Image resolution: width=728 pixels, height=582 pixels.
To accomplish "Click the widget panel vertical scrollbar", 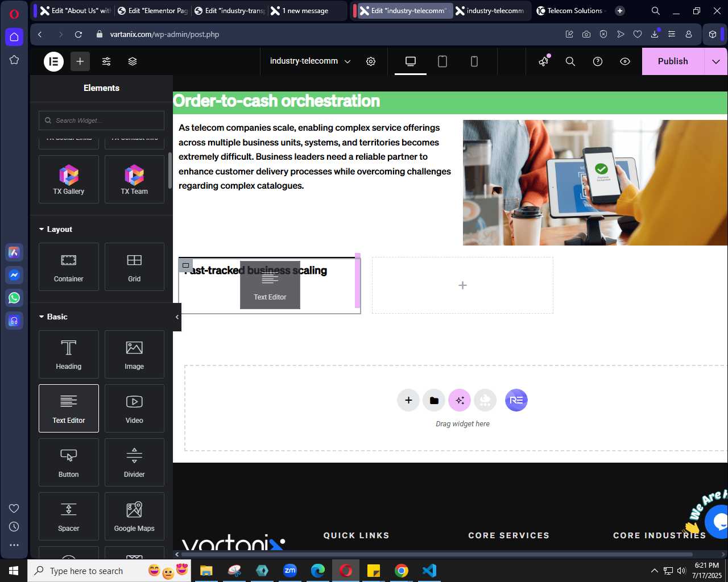I will coord(169,171).
